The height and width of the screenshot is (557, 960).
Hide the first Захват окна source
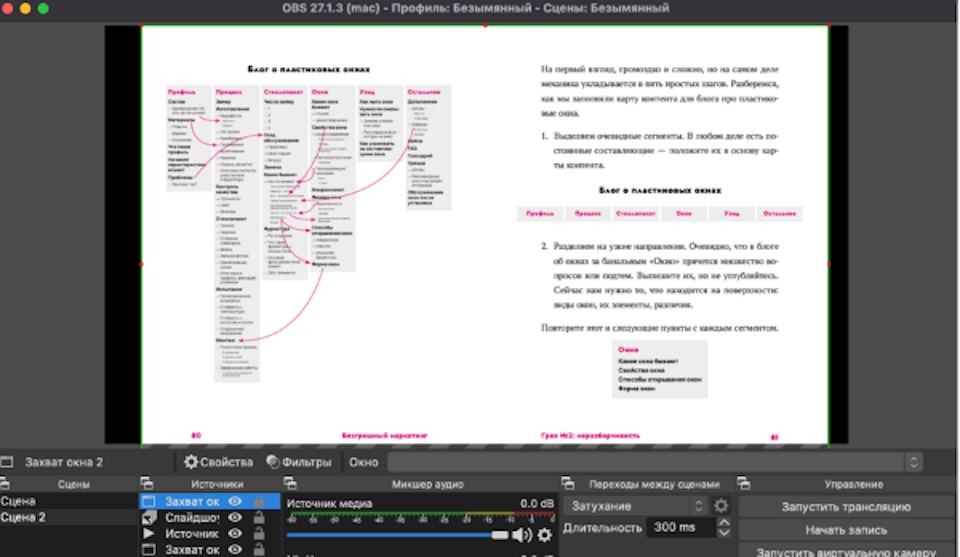click(x=236, y=501)
